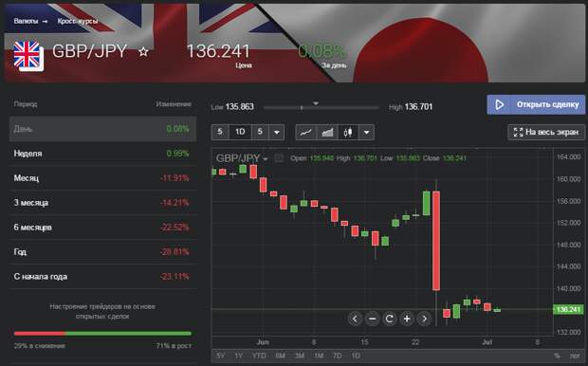Zoom out chart with minus button
The width and height of the screenshot is (588, 366).
(372, 319)
